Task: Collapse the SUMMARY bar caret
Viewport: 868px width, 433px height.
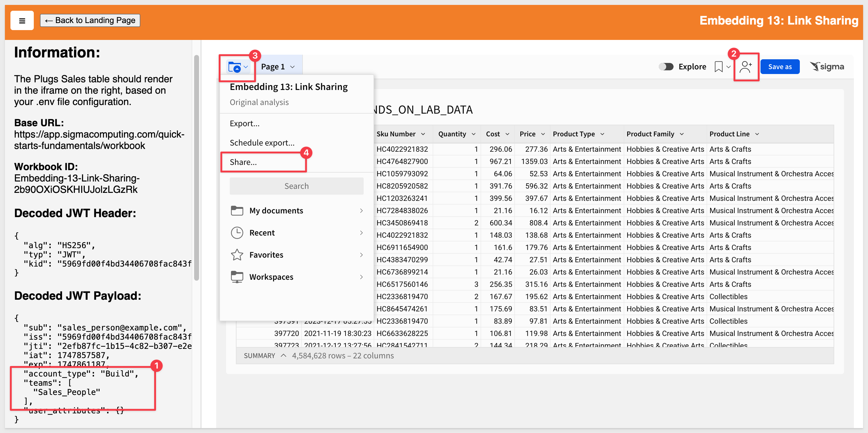Action: click(x=283, y=356)
